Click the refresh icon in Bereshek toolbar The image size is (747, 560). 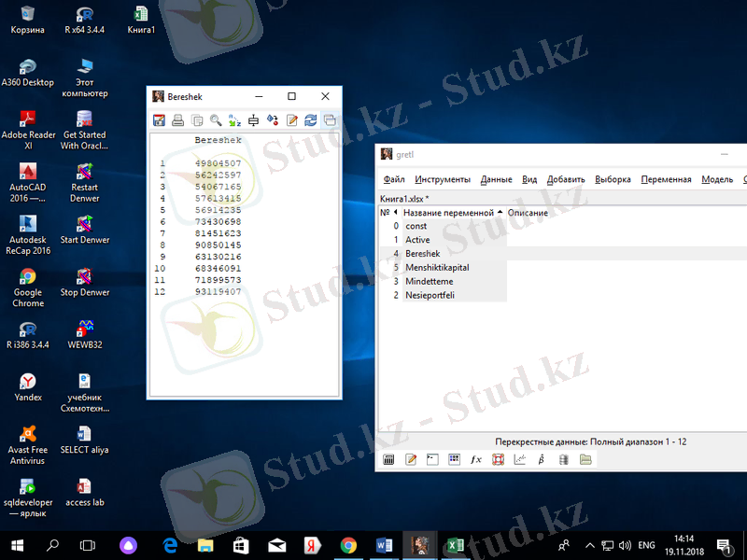[310, 120]
